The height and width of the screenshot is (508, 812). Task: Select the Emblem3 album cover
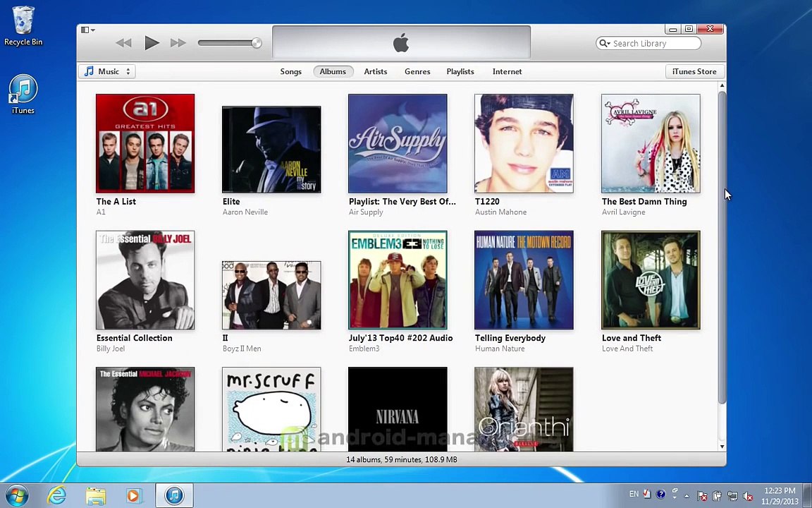pyautogui.click(x=398, y=280)
